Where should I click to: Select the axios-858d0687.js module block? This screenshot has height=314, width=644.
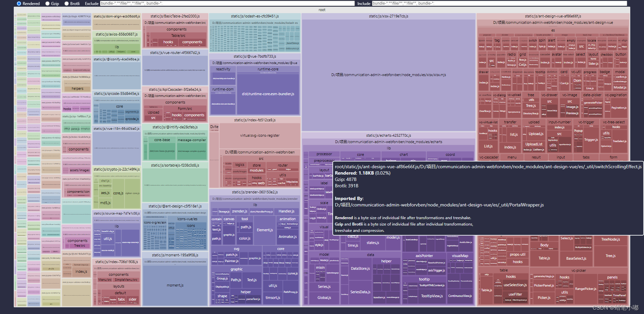116,34
